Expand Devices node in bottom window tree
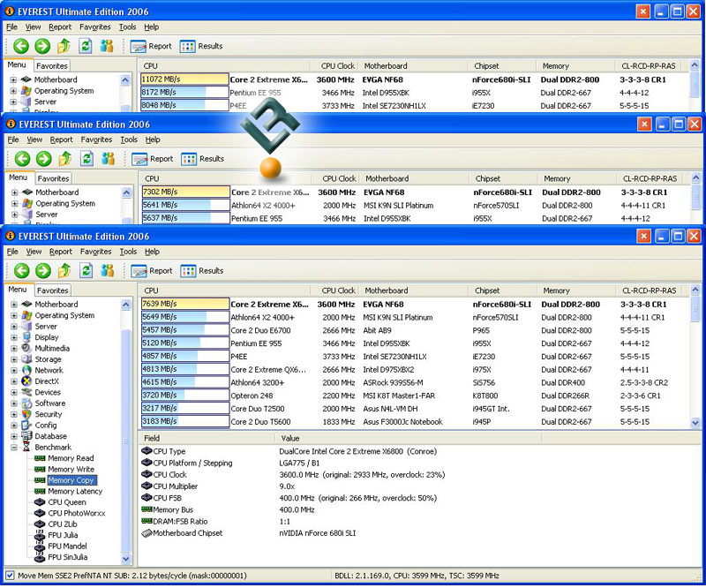706x588 pixels. click(14, 393)
